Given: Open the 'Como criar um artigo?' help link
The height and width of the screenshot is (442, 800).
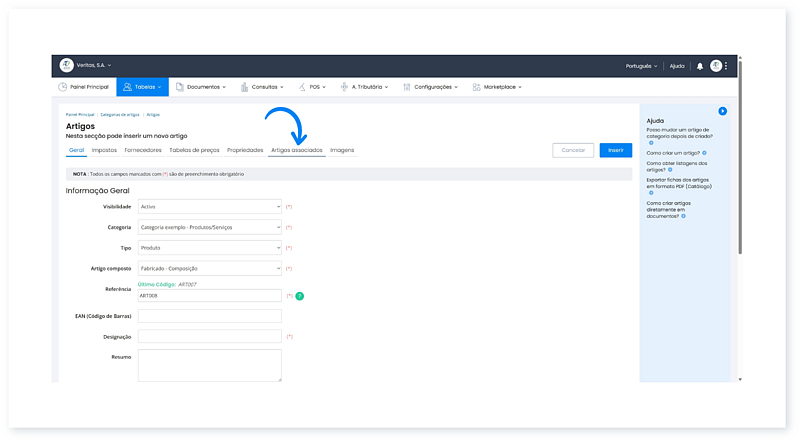Looking at the screenshot, I should tap(674, 153).
